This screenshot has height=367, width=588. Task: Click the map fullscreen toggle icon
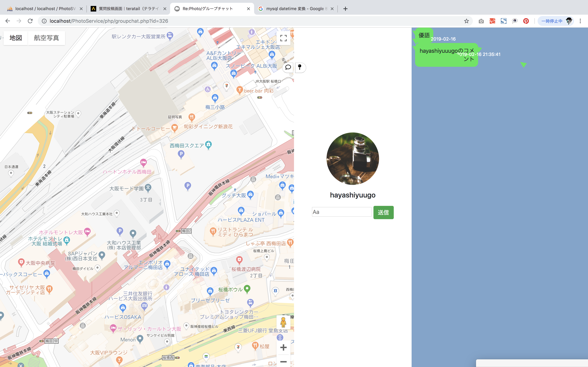pyautogui.click(x=283, y=38)
